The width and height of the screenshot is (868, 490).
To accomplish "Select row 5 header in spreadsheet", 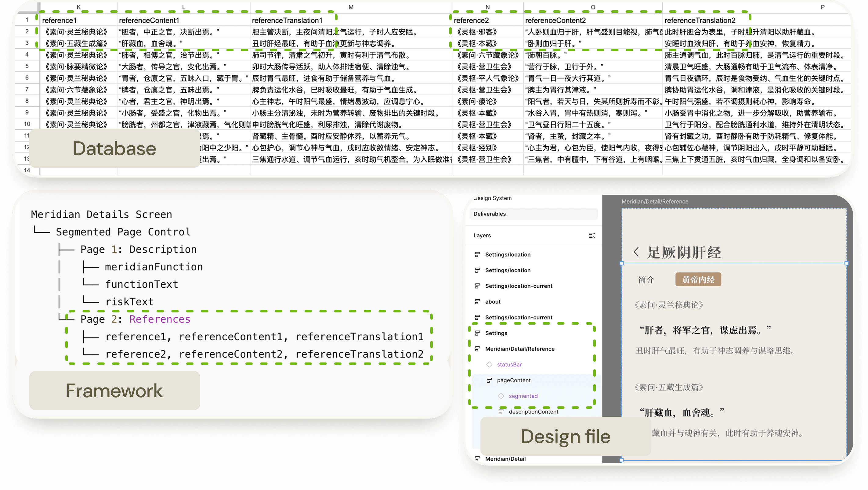I will click(27, 66).
